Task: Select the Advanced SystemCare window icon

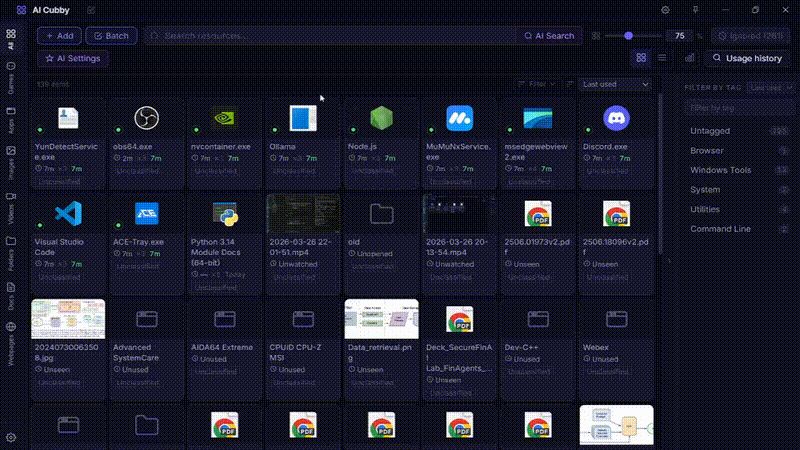Action: pyautogui.click(x=146, y=319)
